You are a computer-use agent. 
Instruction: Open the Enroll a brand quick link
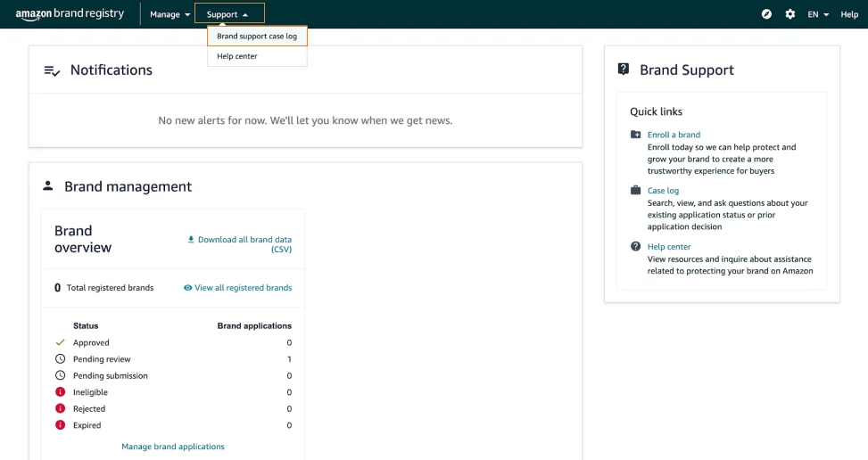tap(674, 135)
